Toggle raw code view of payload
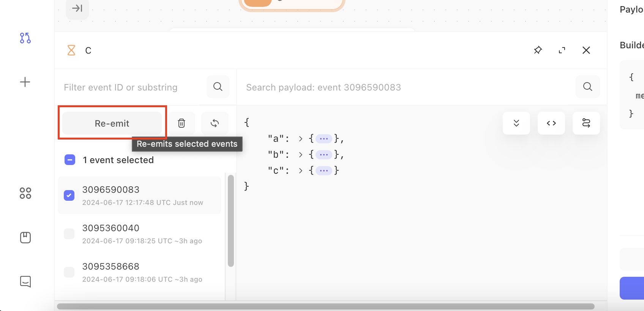This screenshot has width=644, height=311. point(551,123)
